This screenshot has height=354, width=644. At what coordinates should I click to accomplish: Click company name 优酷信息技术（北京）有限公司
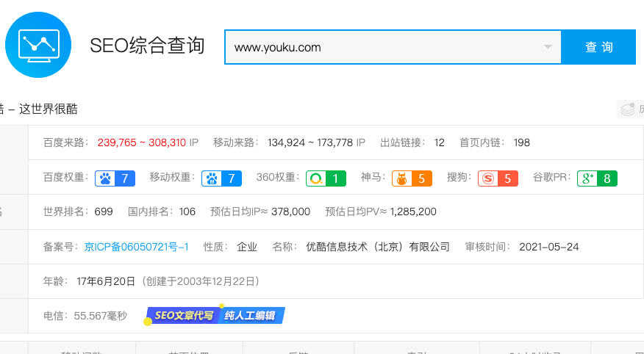tap(378, 247)
